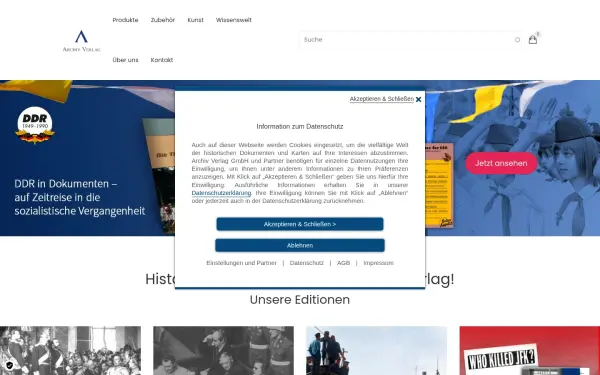600x375 pixels.
Task: Open the Kunst menu
Action: click(196, 20)
